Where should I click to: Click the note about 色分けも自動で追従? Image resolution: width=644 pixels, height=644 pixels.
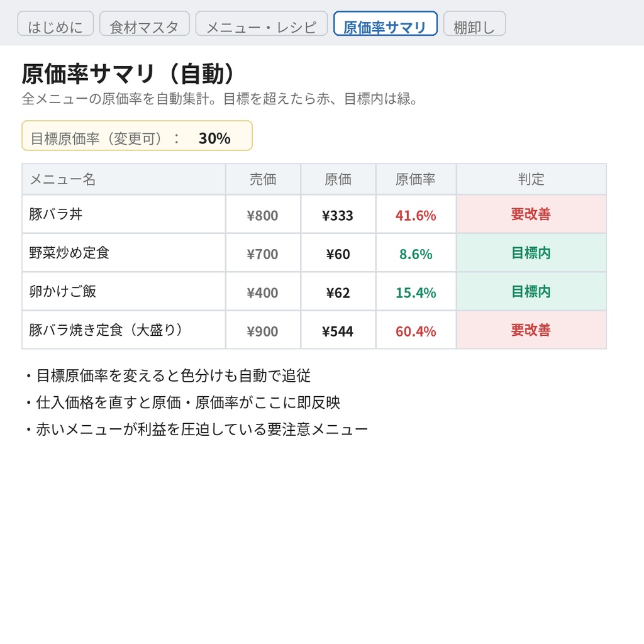(167, 375)
